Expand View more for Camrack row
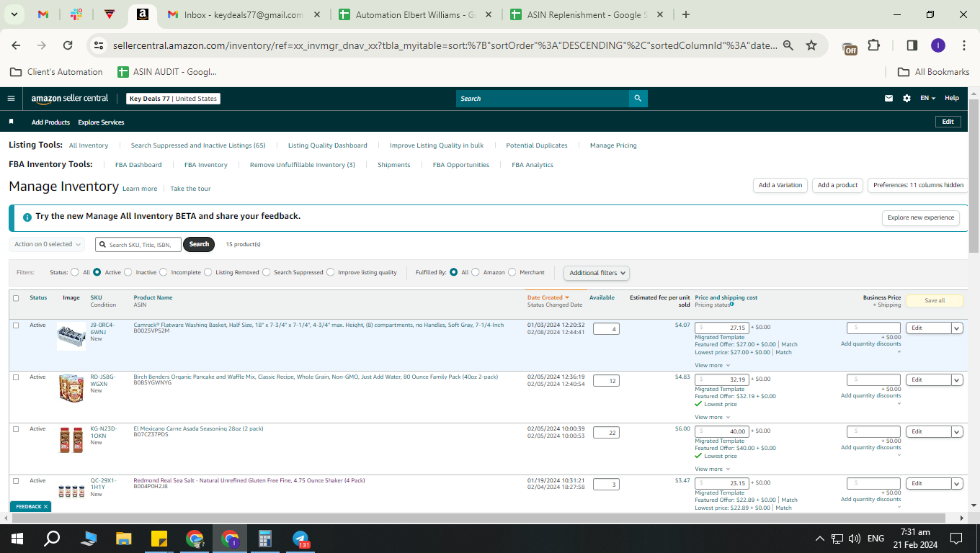Viewport: 980px width, 553px height. click(712, 365)
